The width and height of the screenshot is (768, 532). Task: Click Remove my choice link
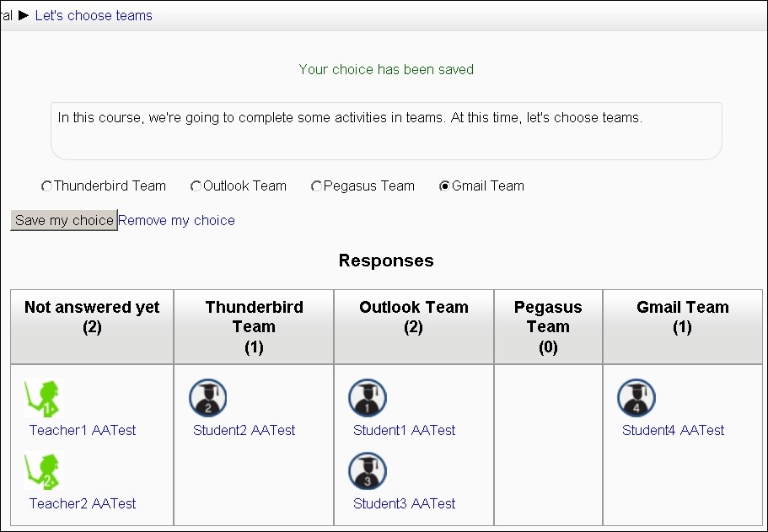point(176,220)
